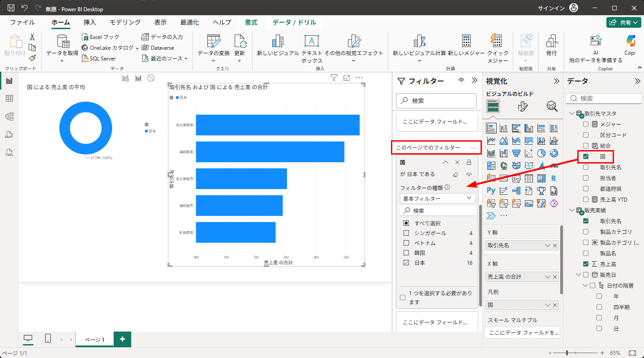
Task: Insert a 新しいビジュアル
Action: (278, 46)
